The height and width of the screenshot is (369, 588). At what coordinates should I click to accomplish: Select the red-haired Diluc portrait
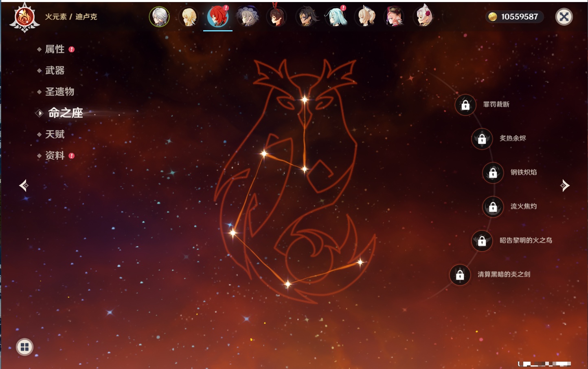point(218,17)
